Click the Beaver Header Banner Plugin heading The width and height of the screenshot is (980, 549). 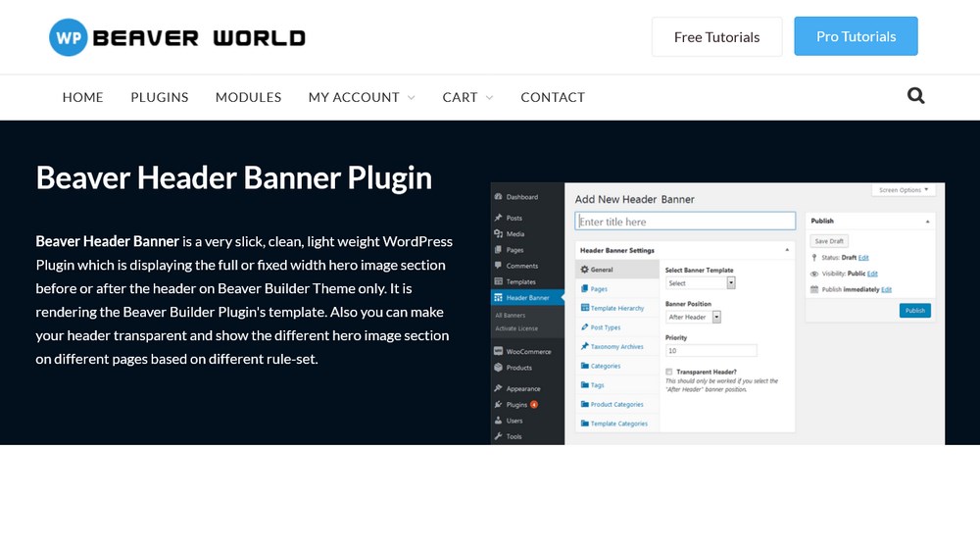click(x=234, y=178)
